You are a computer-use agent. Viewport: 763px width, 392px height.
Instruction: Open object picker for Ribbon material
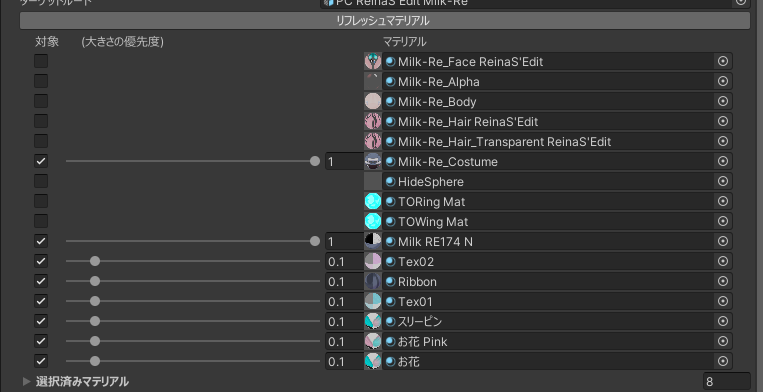point(723,282)
